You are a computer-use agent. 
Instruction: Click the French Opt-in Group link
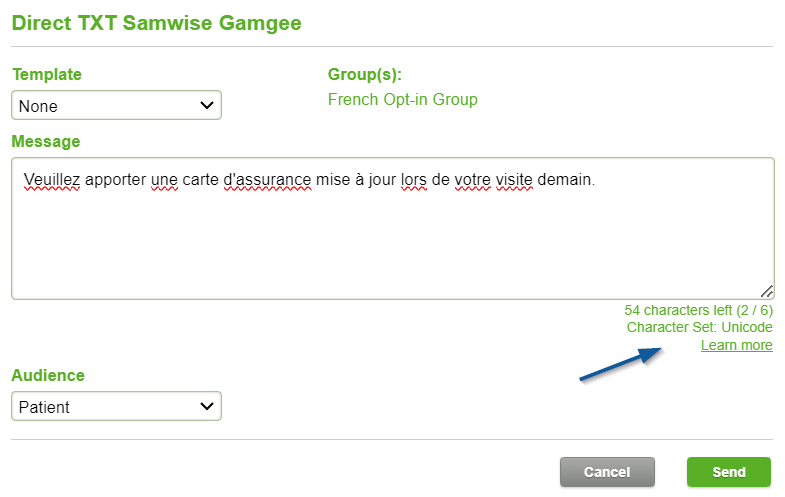(403, 99)
